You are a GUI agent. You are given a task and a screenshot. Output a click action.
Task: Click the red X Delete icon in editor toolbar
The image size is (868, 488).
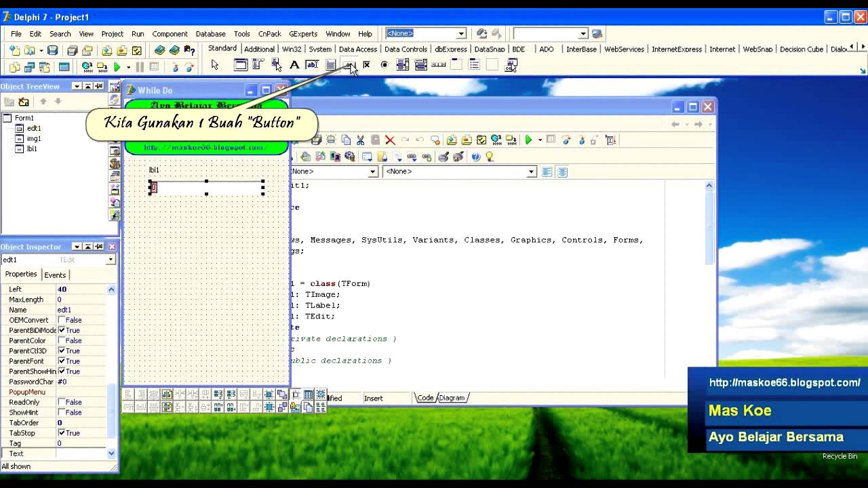tap(390, 140)
